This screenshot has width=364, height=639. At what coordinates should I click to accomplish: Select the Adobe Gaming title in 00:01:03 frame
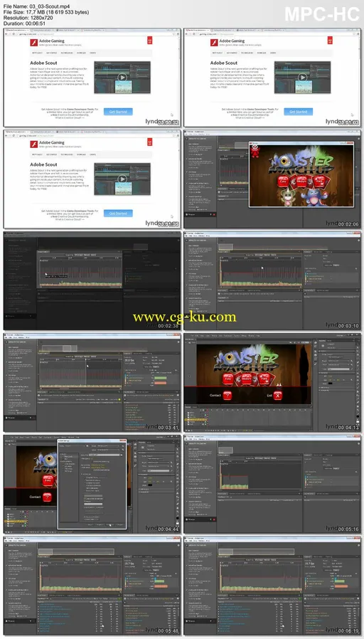click(232, 41)
